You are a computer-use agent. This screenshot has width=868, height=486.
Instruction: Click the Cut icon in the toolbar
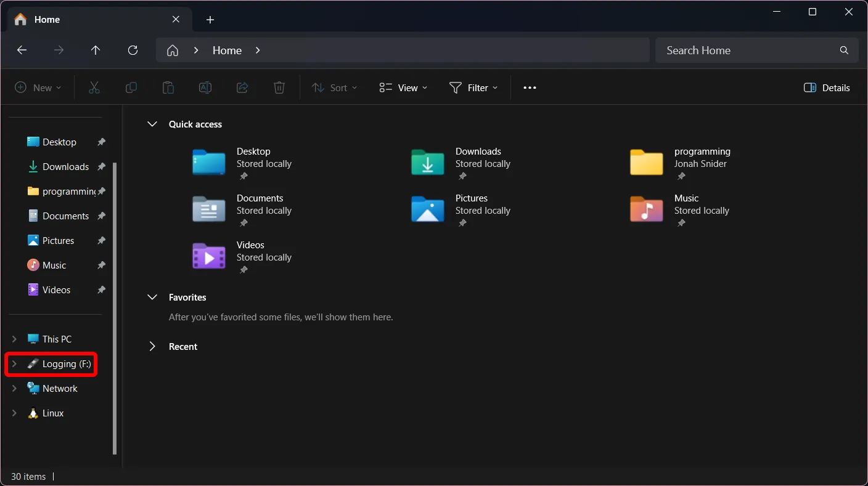point(94,87)
